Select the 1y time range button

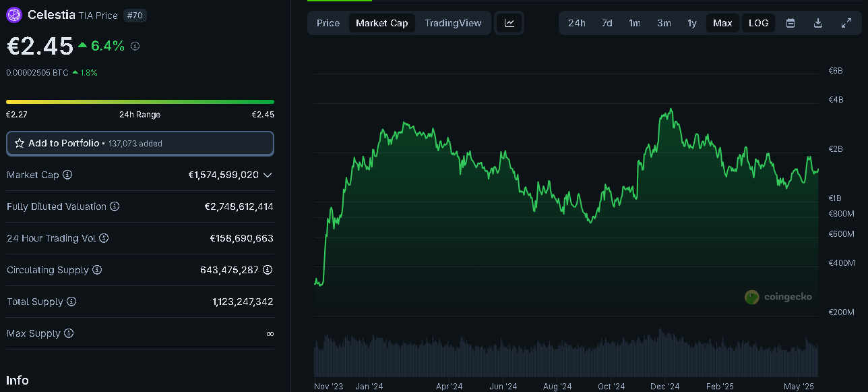[692, 23]
